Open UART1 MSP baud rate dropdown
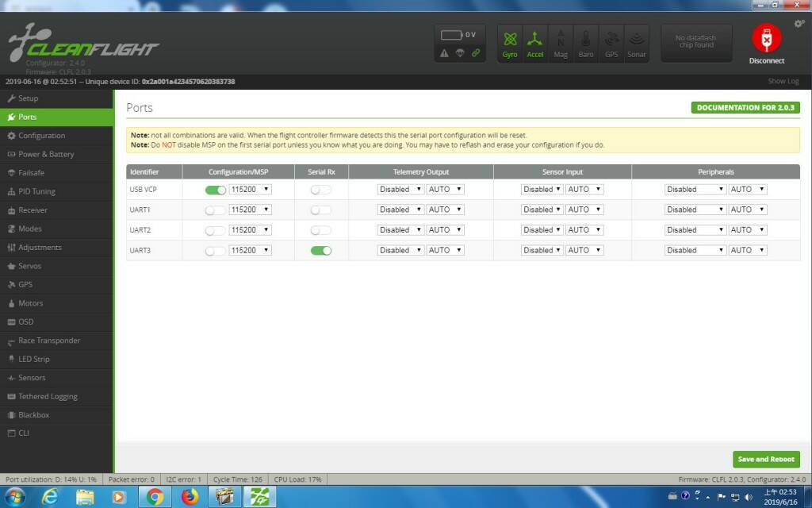Viewport: 812px width, 508px height. click(x=250, y=210)
